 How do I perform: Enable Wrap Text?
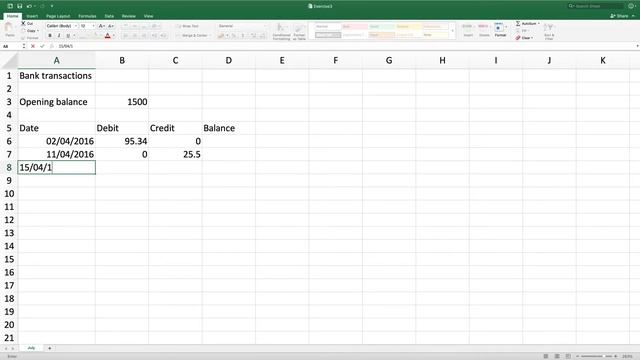187,26
